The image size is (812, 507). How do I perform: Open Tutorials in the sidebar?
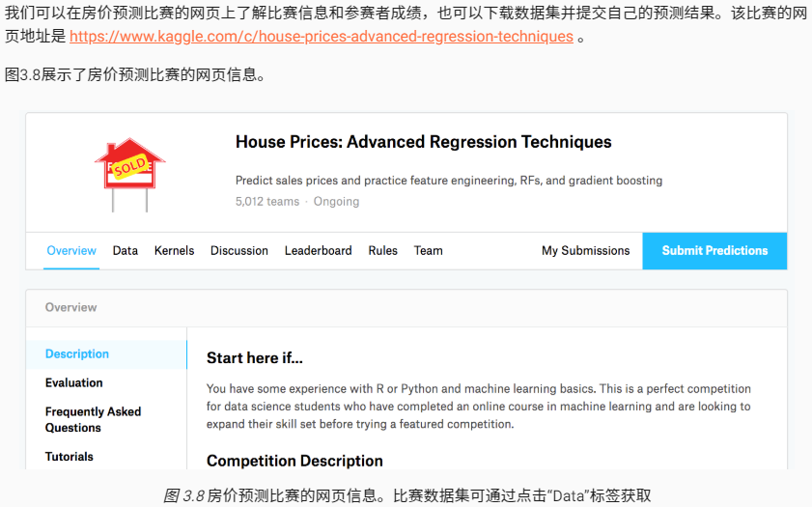point(69,457)
